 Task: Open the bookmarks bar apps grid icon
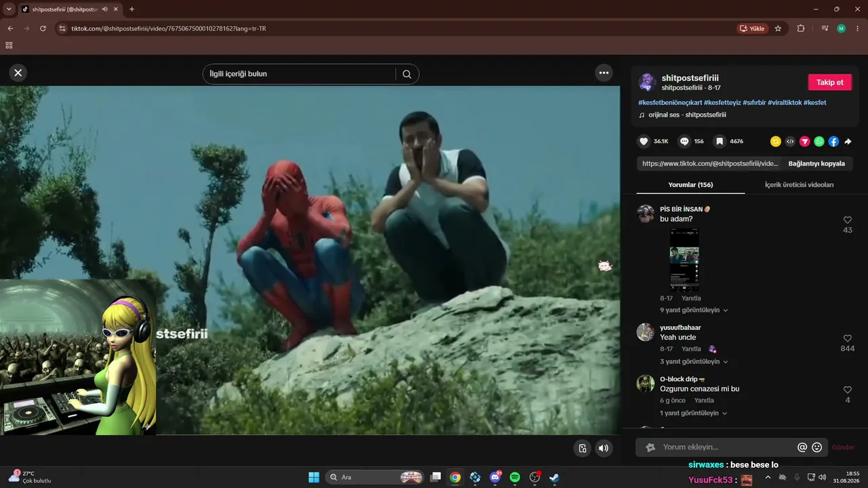(x=9, y=45)
